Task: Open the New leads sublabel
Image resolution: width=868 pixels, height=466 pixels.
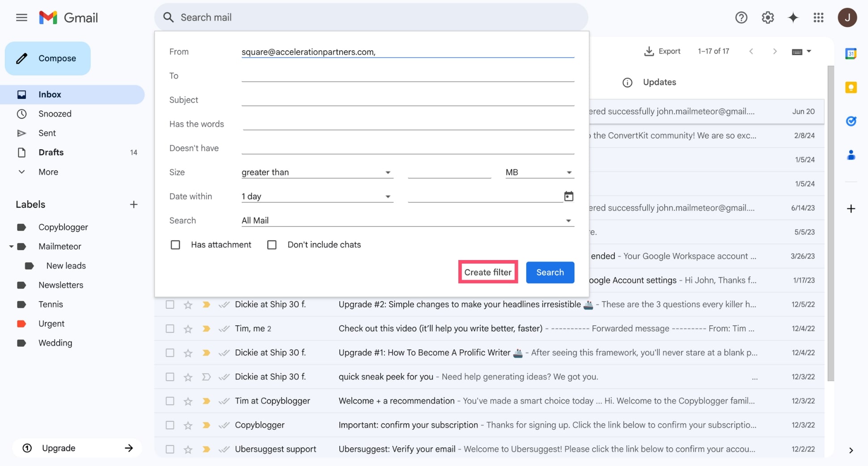Action: [x=66, y=266]
